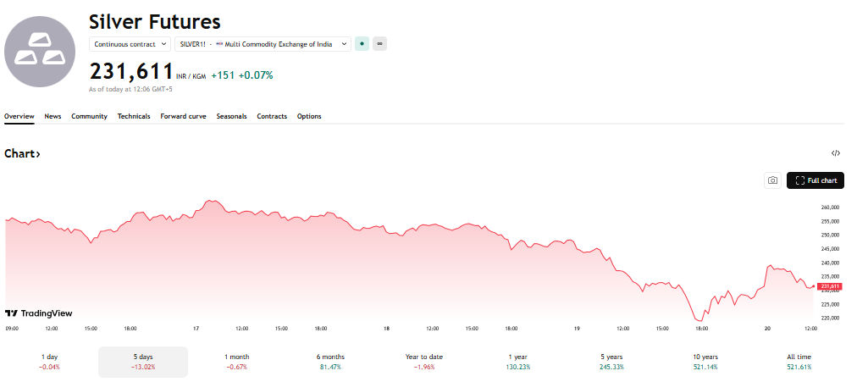
Task: Open the Forward curve tab
Action: point(183,116)
